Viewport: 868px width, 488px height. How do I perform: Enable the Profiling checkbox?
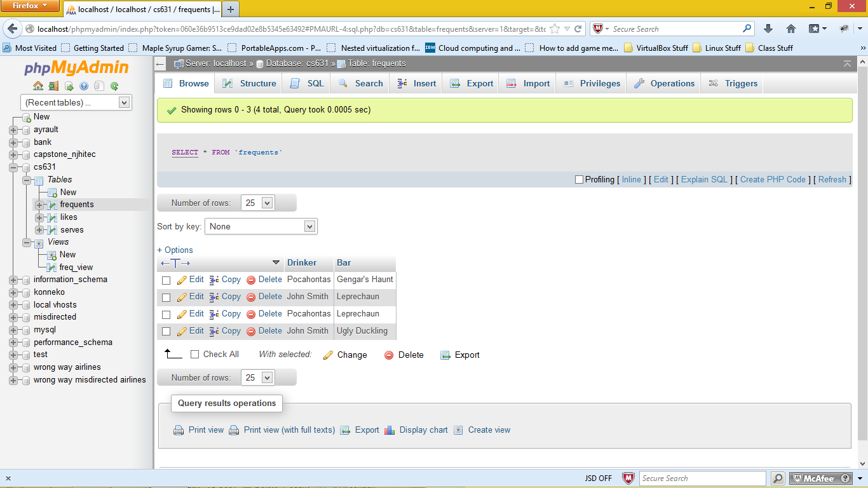click(579, 180)
